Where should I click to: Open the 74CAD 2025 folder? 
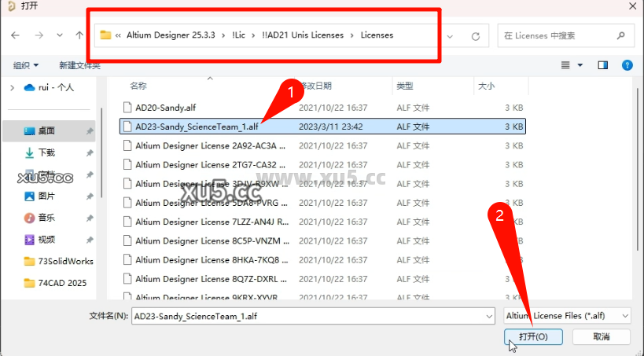click(61, 283)
